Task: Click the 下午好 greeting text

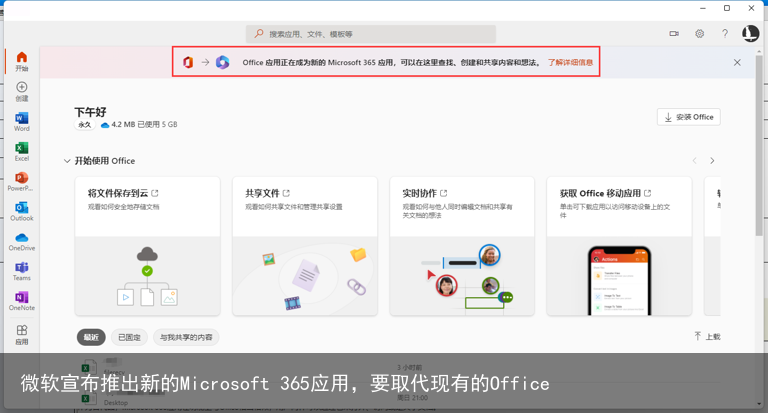Action: [90, 112]
